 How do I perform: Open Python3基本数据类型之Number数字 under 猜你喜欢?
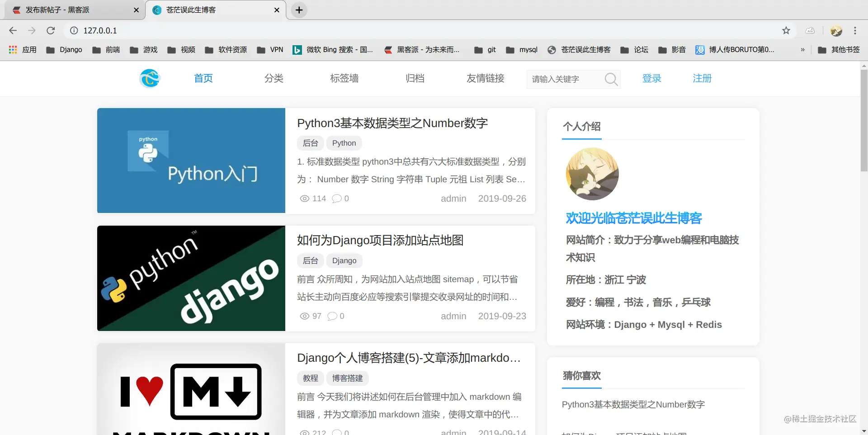(x=633, y=405)
